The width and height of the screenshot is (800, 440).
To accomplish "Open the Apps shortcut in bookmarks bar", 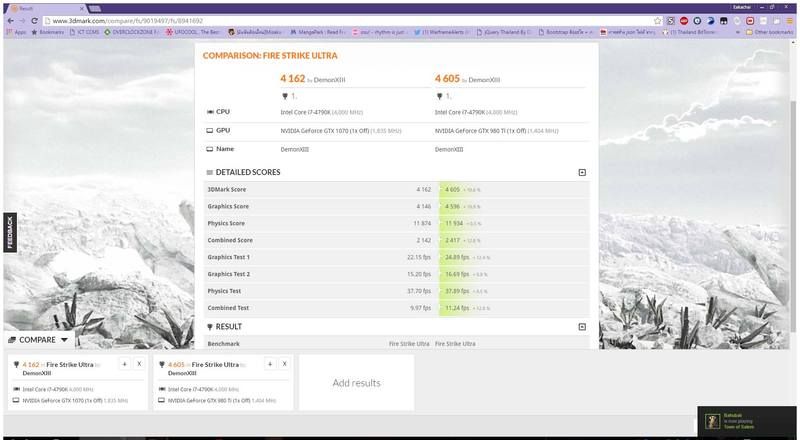I will pos(17,32).
